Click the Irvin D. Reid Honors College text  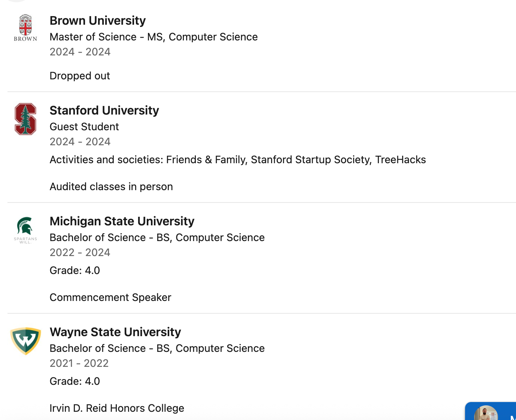(116, 408)
